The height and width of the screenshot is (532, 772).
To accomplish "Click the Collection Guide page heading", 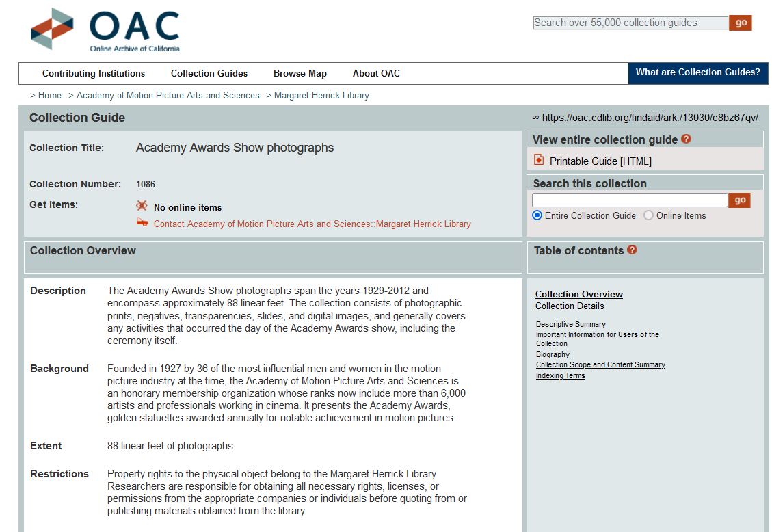I will (77, 118).
